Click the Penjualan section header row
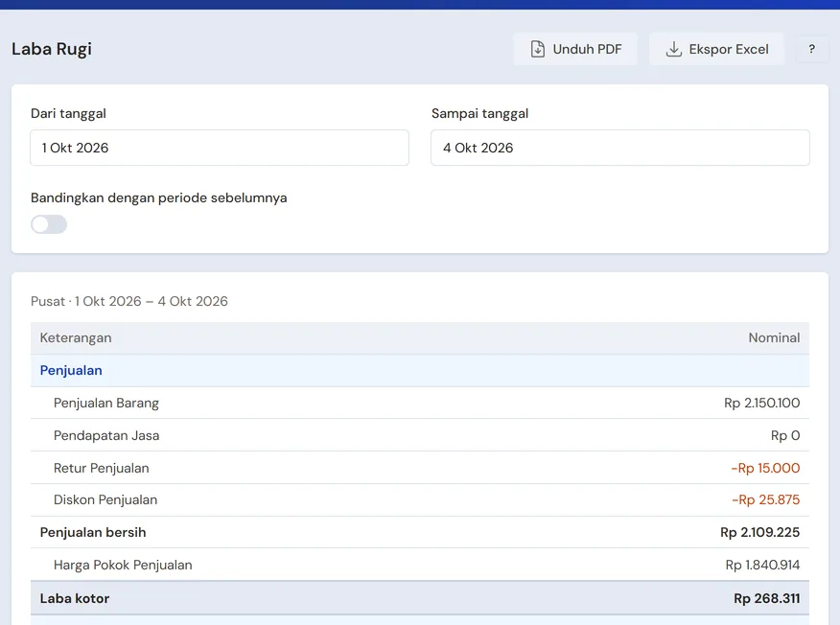This screenshot has width=840, height=625. [x=420, y=371]
